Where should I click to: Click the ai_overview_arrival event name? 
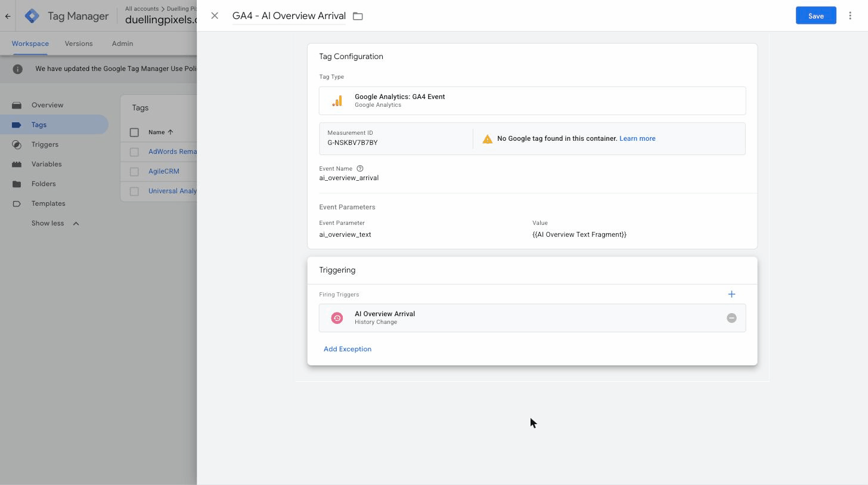coord(349,178)
